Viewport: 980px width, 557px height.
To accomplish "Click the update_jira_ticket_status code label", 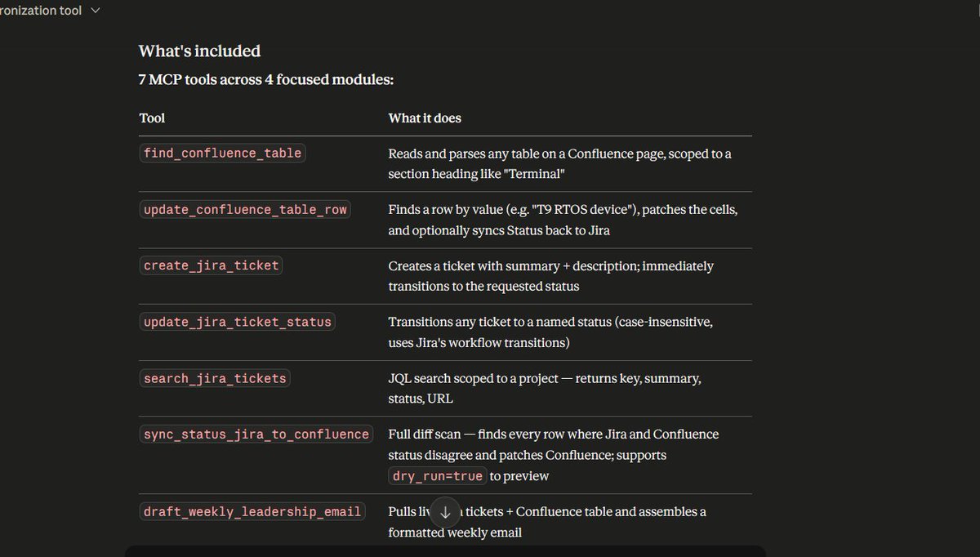I will point(237,322).
